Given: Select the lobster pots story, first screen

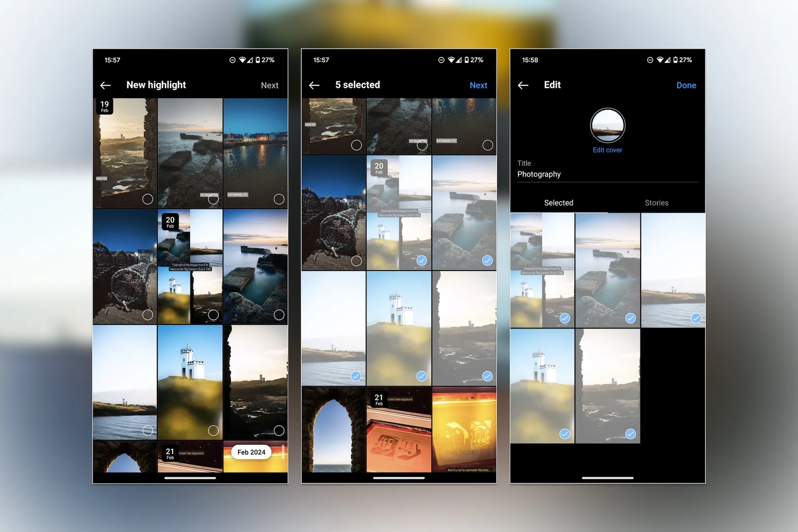Looking at the screenshot, I should pyautogui.click(x=148, y=315).
